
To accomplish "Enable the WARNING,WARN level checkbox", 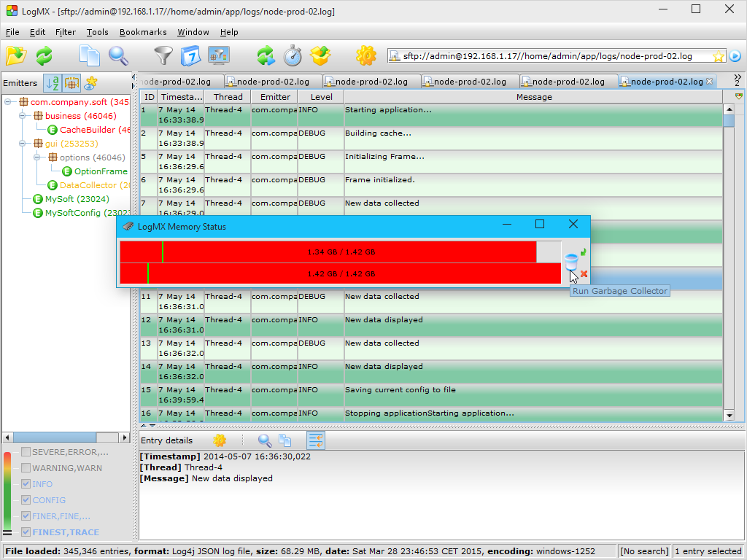I will (26, 467).
